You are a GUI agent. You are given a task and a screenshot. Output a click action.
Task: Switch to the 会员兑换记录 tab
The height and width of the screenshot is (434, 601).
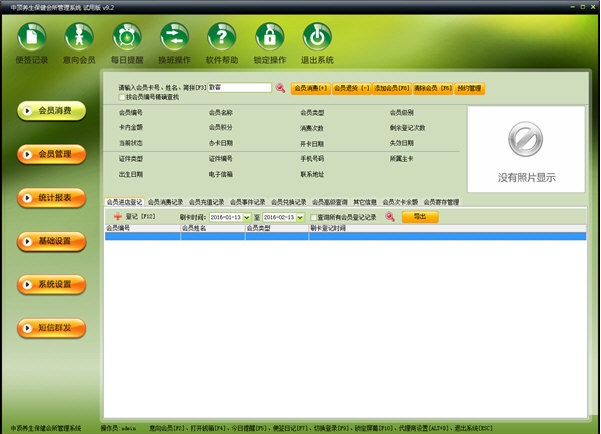point(289,202)
